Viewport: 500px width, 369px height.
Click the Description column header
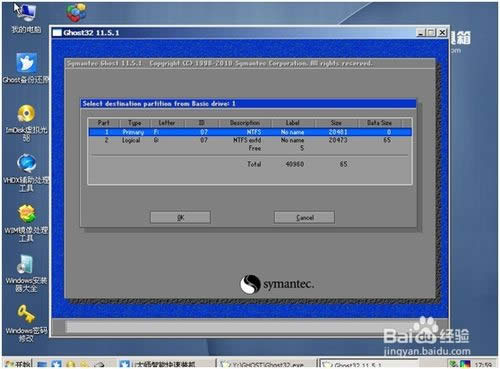pyautogui.click(x=245, y=123)
